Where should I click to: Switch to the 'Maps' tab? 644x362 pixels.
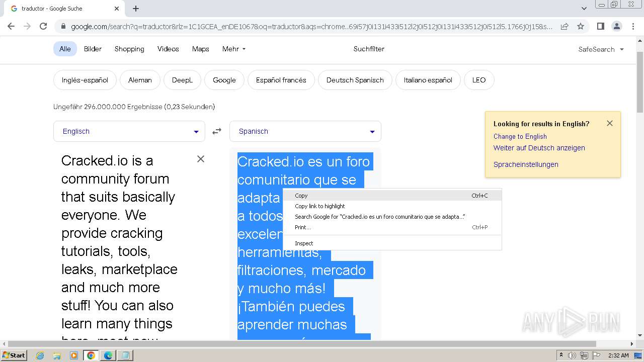point(200,49)
